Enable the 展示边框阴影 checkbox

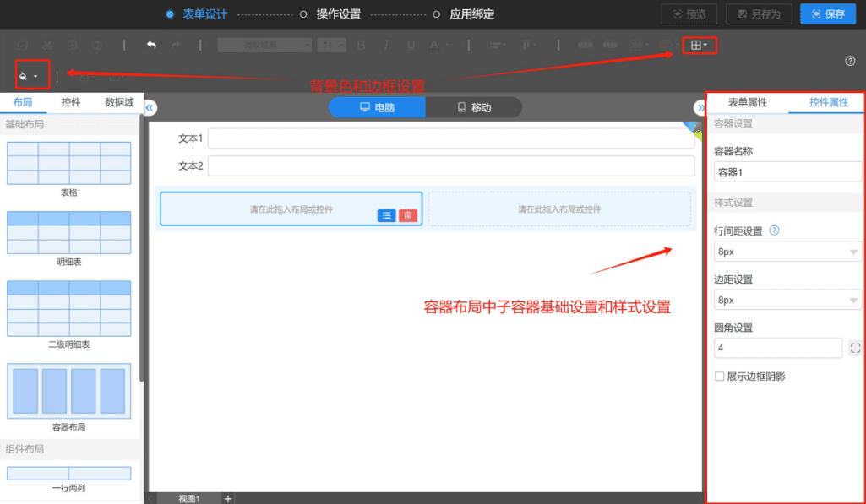pyautogui.click(x=720, y=377)
